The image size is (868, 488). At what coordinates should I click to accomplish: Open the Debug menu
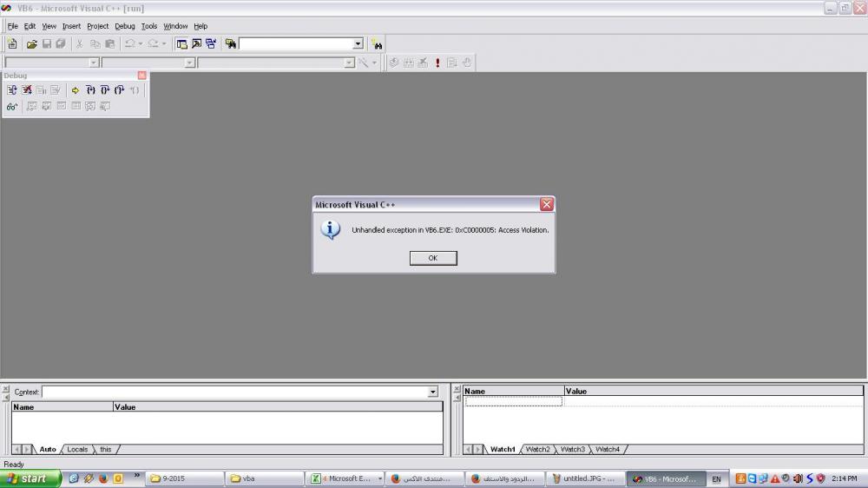124,26
